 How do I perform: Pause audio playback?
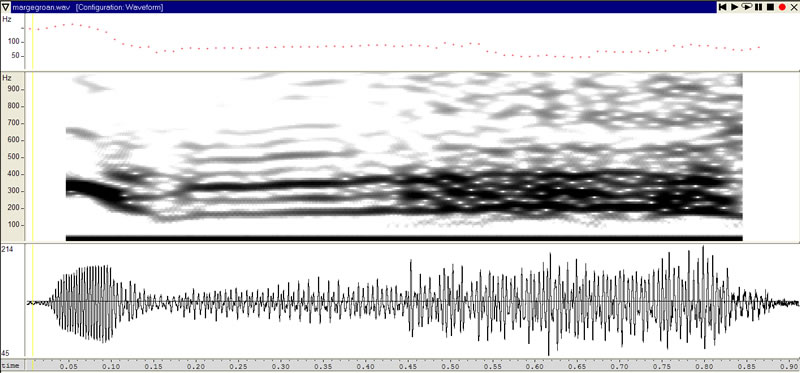click(x=759, y=7)
